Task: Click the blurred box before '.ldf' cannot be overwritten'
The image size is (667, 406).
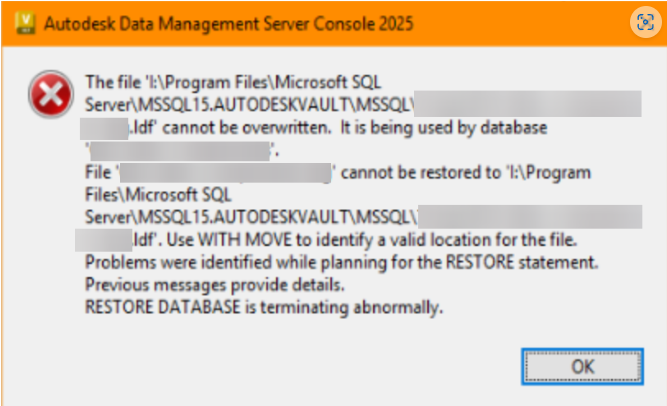Action: coord(109,127)
